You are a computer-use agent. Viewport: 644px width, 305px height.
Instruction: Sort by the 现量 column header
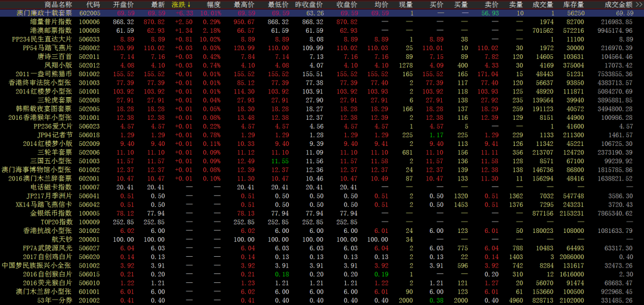coord(406,5)
